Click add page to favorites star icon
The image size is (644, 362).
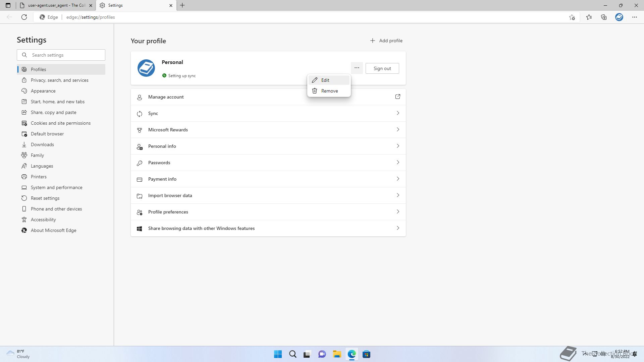pyautogui.click(x=572, y=17)
